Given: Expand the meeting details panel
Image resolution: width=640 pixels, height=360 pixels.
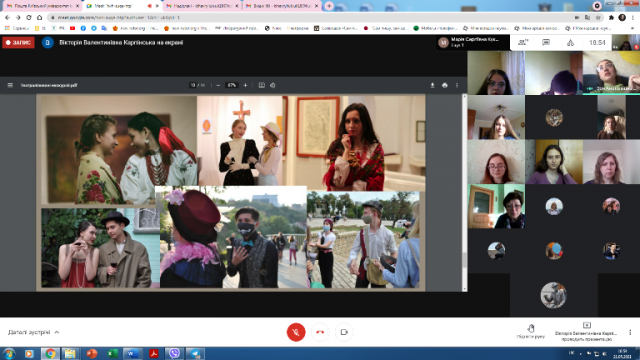Looking at the screenshot, I should tap(33, 332).
